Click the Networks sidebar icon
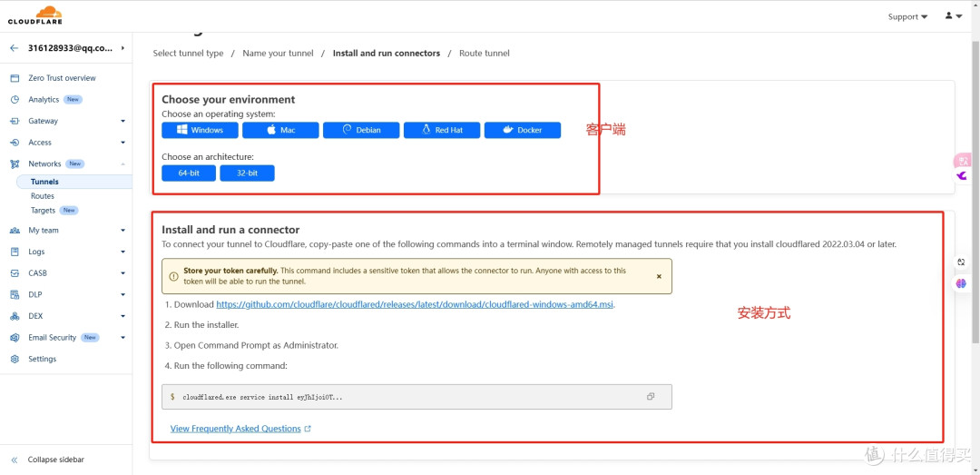 [15, 164]
